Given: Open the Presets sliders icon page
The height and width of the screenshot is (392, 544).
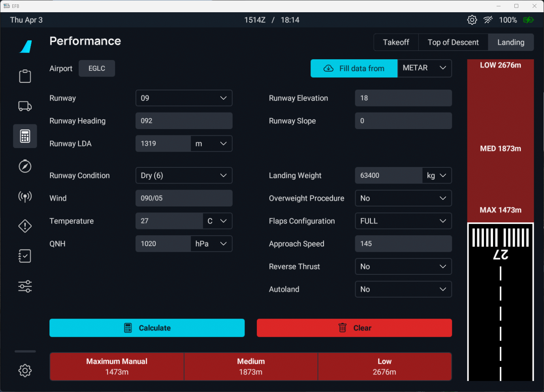Looking at the screenshot, I should (25, 286).
